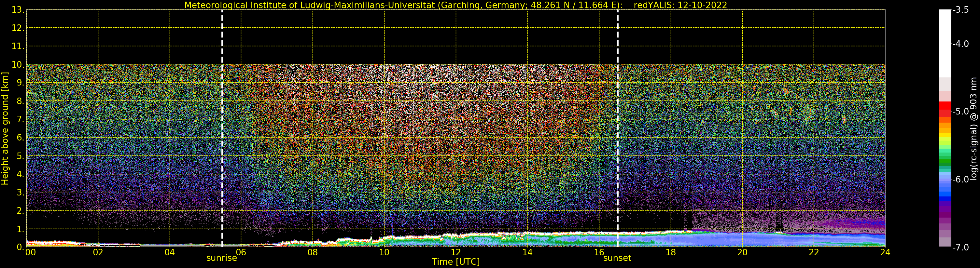Screen dimensions: 980x268
Task: Select the 'sunrise' label below the time axis
Action: coord(221,258)
